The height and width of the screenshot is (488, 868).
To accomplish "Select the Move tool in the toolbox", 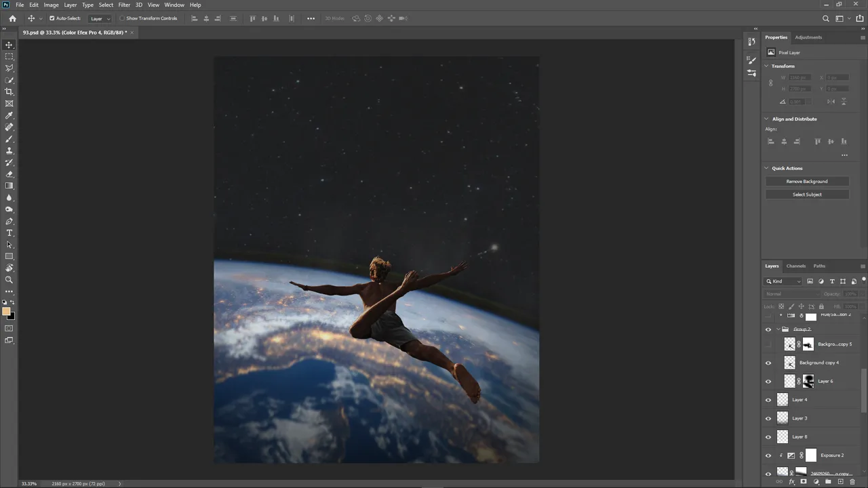I will coord(9,45).
